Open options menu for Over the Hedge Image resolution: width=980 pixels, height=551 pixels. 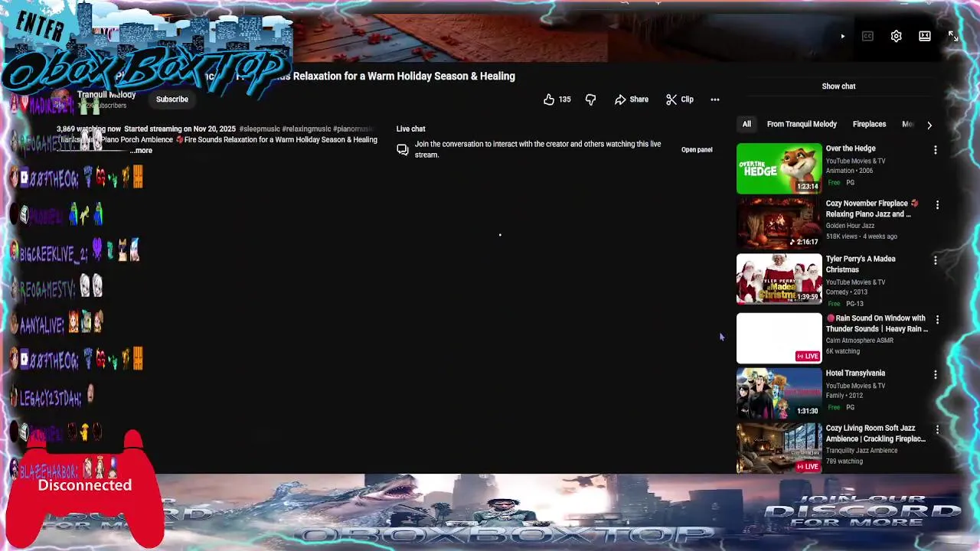coord(935,150)
